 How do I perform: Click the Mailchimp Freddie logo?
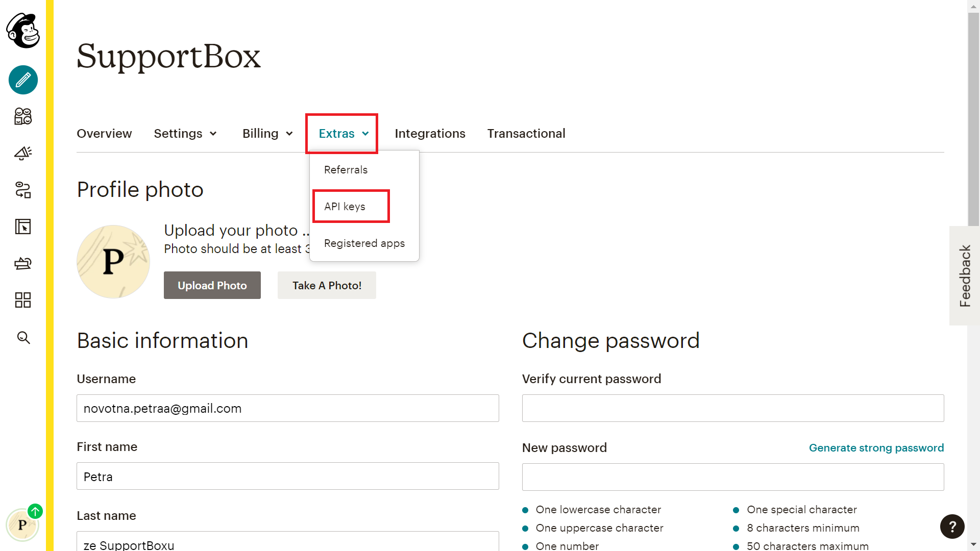click(x=23, y=31)
